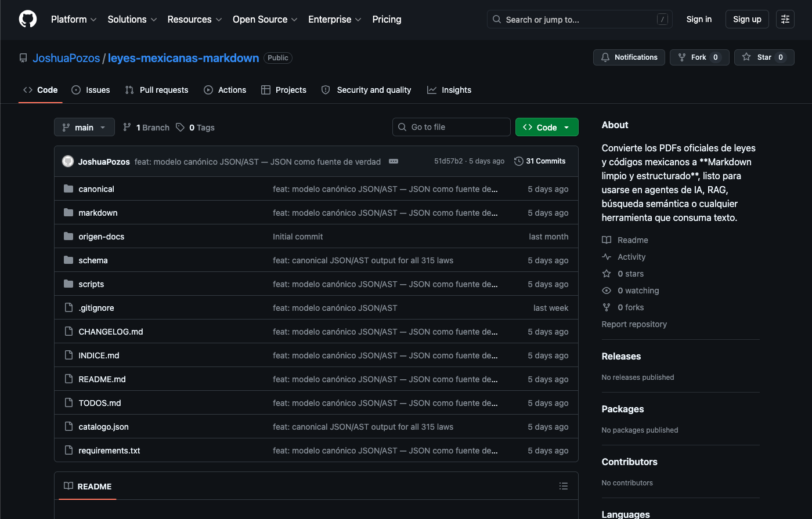Viewport: 812px width, 519px height.
Task: Click the catalogo.json file icon
Action: pos(68,427)
